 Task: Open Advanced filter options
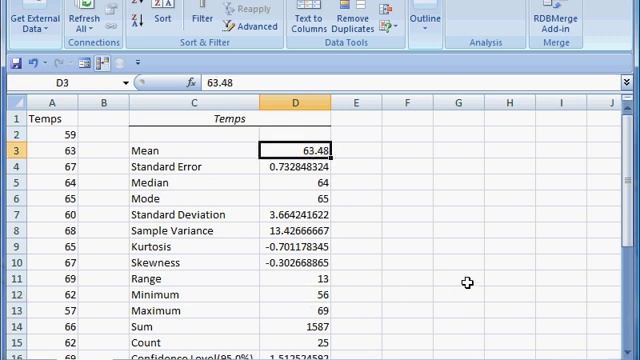250,27
